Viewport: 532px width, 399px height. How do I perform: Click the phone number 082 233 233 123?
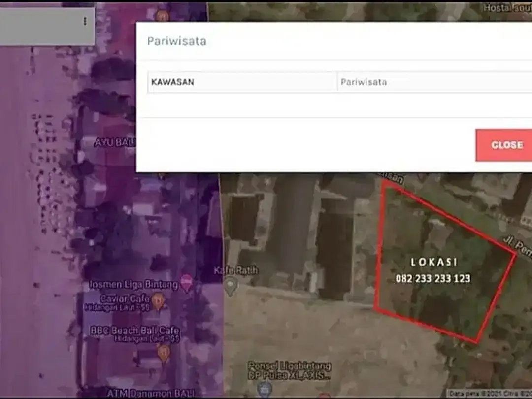click(433, 278)
